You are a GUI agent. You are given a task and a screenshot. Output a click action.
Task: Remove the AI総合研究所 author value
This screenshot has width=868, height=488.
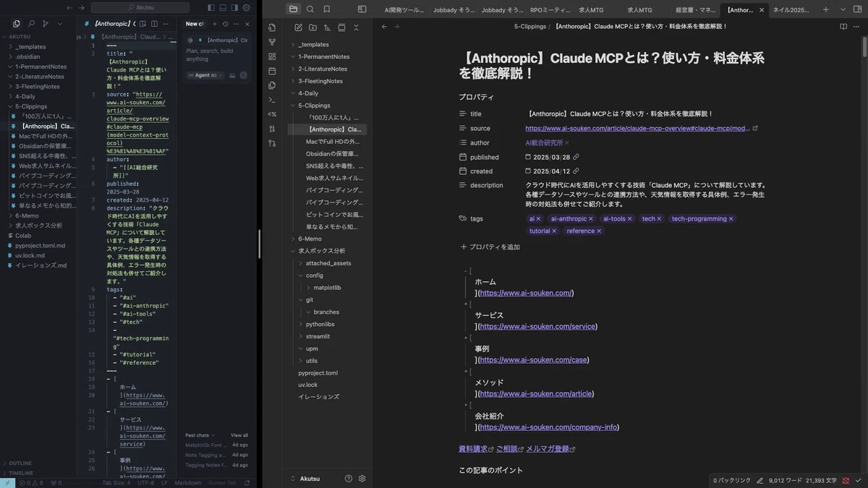pyautogui.click(x=567, y=143)
